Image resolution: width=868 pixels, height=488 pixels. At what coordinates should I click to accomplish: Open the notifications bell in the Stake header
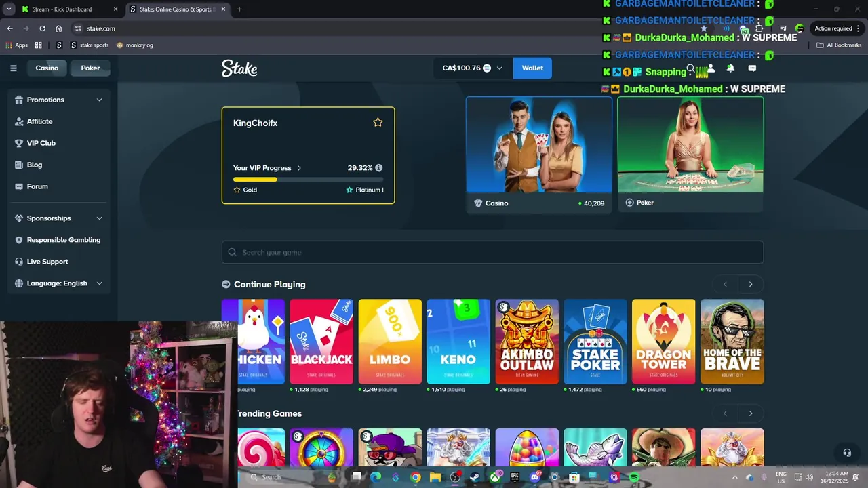click(730, 68)
